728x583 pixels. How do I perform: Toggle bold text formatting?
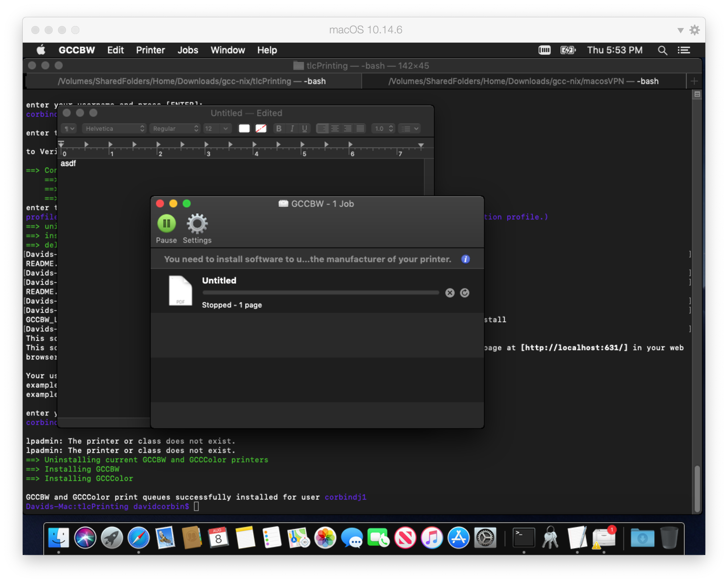[x=279, y=129]
